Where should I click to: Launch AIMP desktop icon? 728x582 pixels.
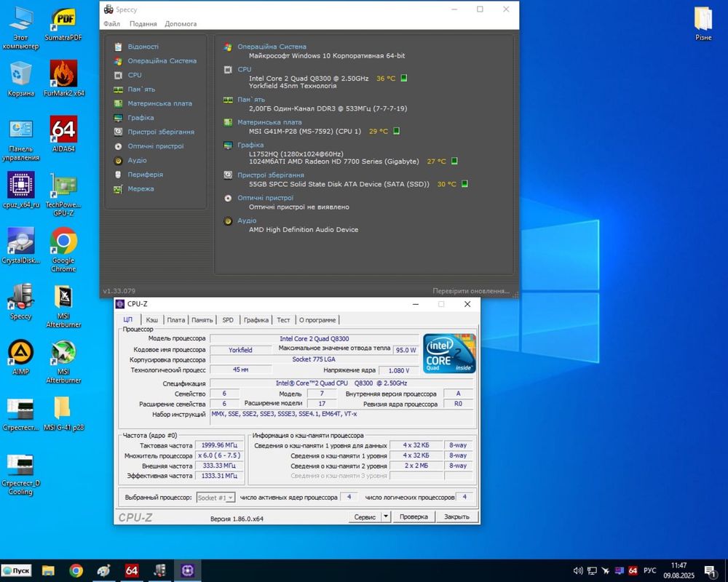tap(20, 356)
